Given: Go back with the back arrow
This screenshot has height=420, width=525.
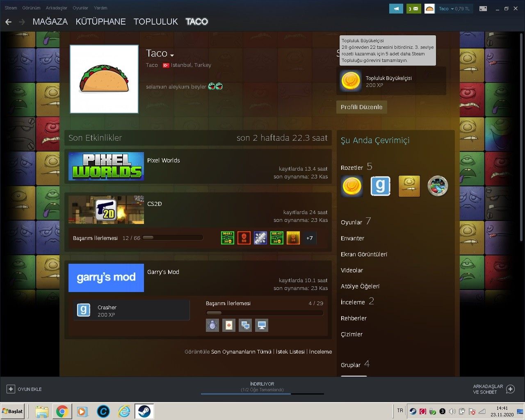Looking at the screenshot, I should click(x=9, y=22).
